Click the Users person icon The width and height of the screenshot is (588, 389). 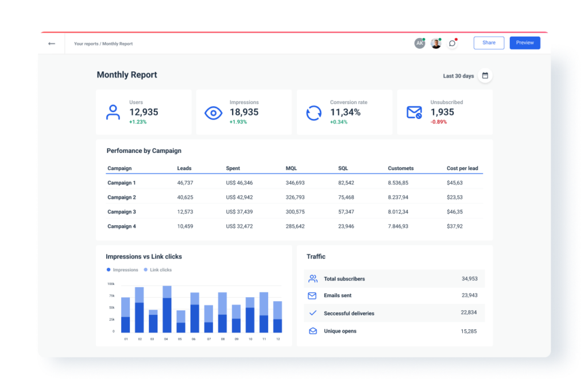(113, 112)
